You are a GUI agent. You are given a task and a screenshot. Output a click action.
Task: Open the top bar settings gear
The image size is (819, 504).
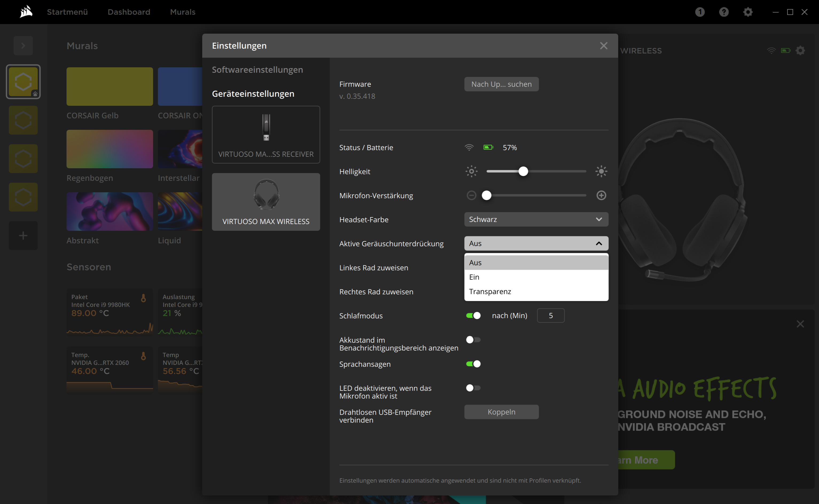[x=748, y=12]
